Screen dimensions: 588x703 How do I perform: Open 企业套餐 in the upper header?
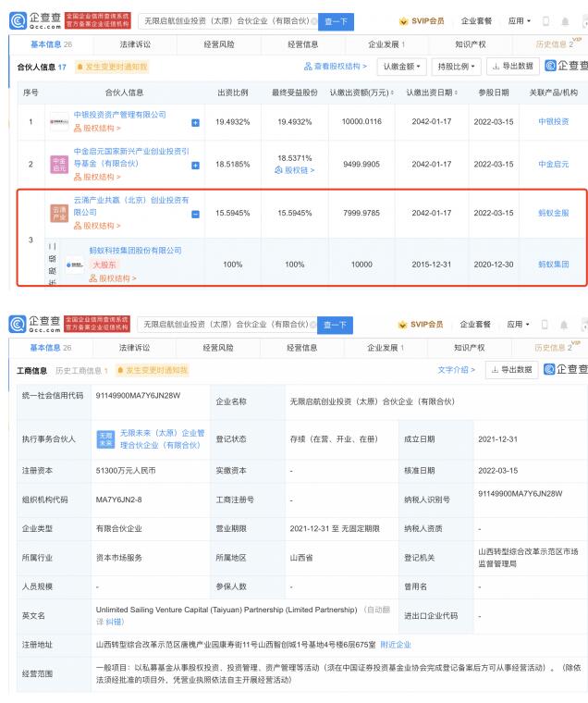coord(476,21)
